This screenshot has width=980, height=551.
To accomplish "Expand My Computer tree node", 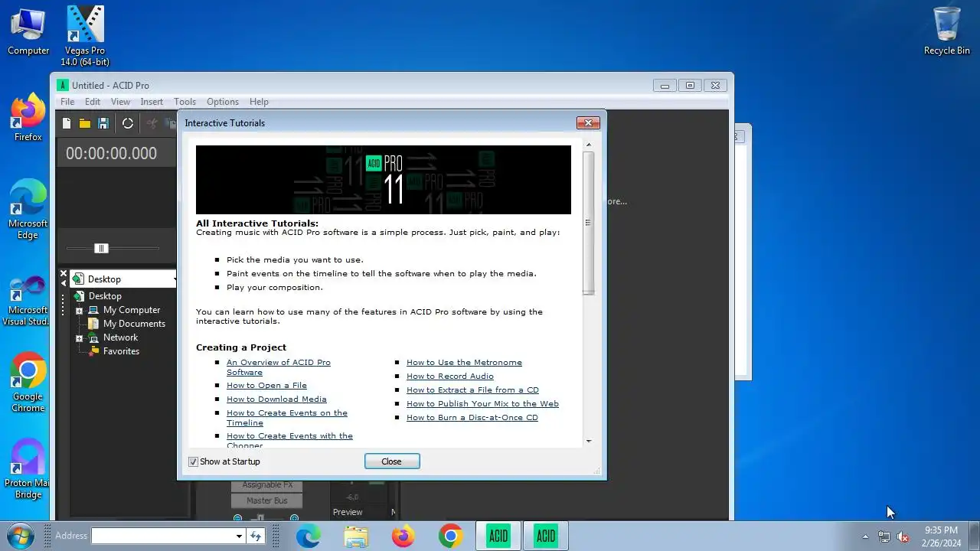I will (79, 311).
